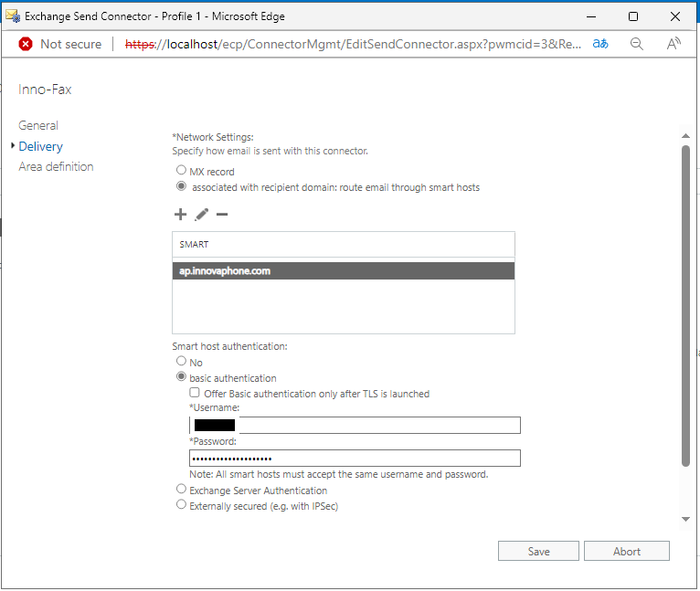The image size is (700, 591).
Task: Open the General section
Action: coord(38,125)
